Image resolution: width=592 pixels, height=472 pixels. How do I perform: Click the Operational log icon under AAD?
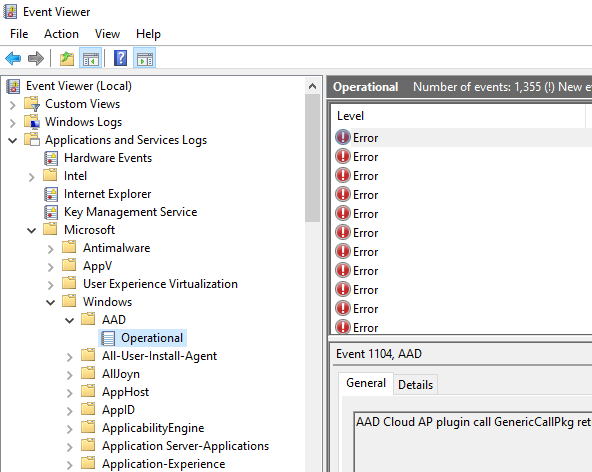(108, 338)
